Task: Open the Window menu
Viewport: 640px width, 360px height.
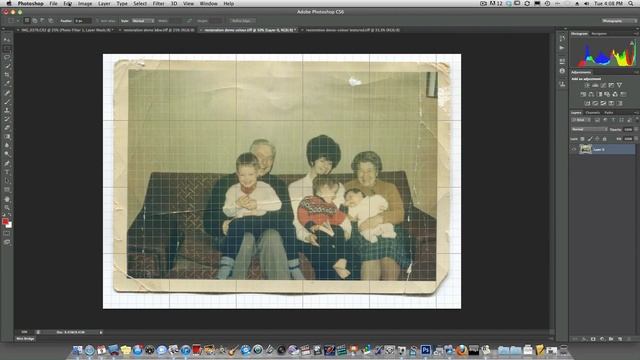Action: [x=209, y=4]
